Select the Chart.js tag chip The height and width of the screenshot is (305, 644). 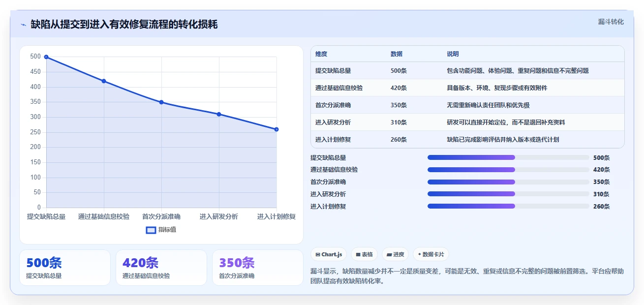329,254
